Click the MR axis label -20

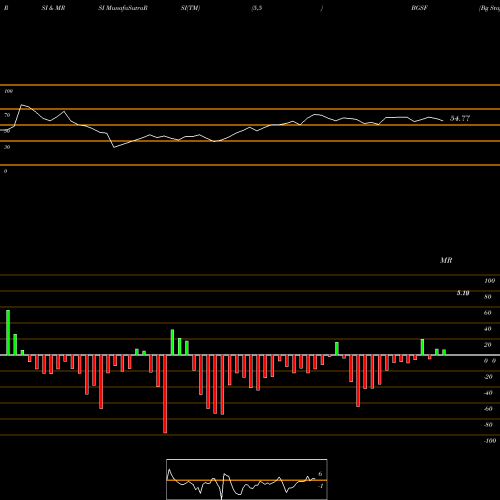488,377
